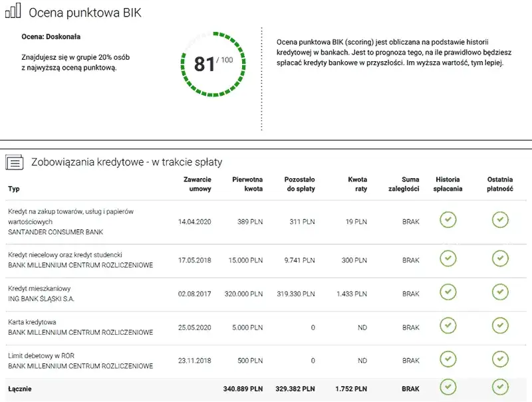This screenshot has height=402, width=532.
Task: Click the Zawarcie umowy column header
Action: 198,184
